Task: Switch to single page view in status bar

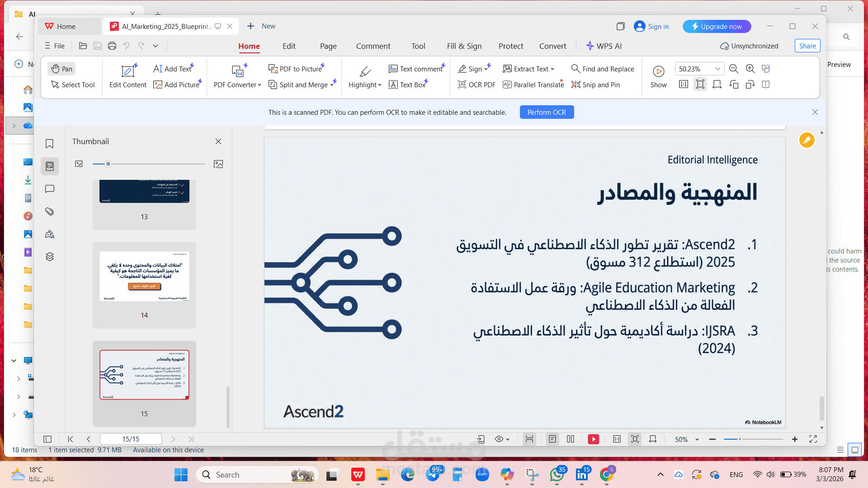Action: tap(552, 439)
